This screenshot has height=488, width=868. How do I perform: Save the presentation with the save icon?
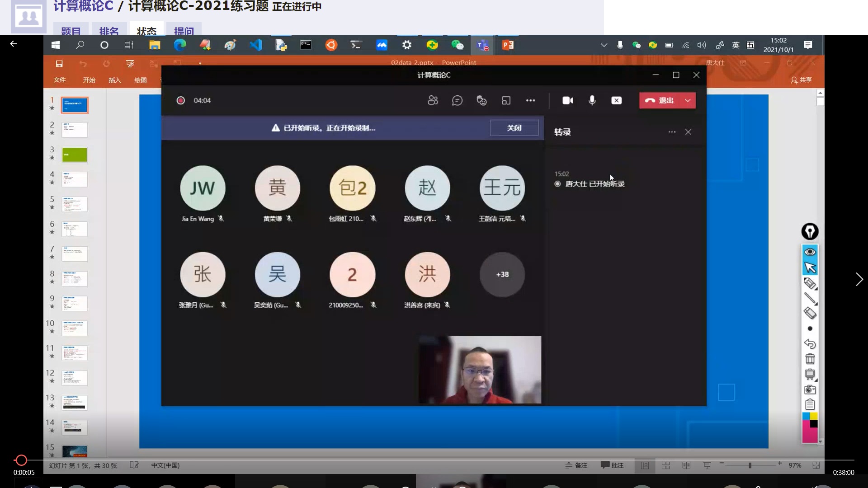pyautogui.click(x=59, y=64)
